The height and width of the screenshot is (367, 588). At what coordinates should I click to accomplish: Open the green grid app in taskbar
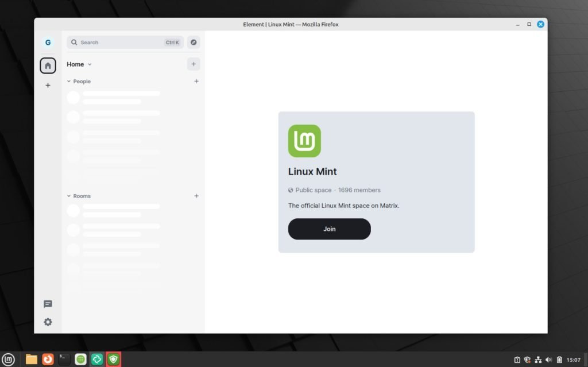point(80,360)
